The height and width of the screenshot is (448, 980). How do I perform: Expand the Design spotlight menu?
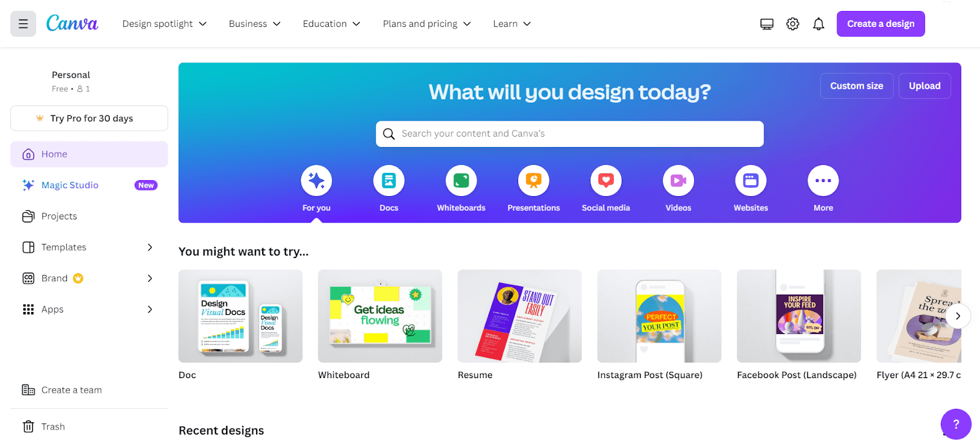[x=165, y=24]
